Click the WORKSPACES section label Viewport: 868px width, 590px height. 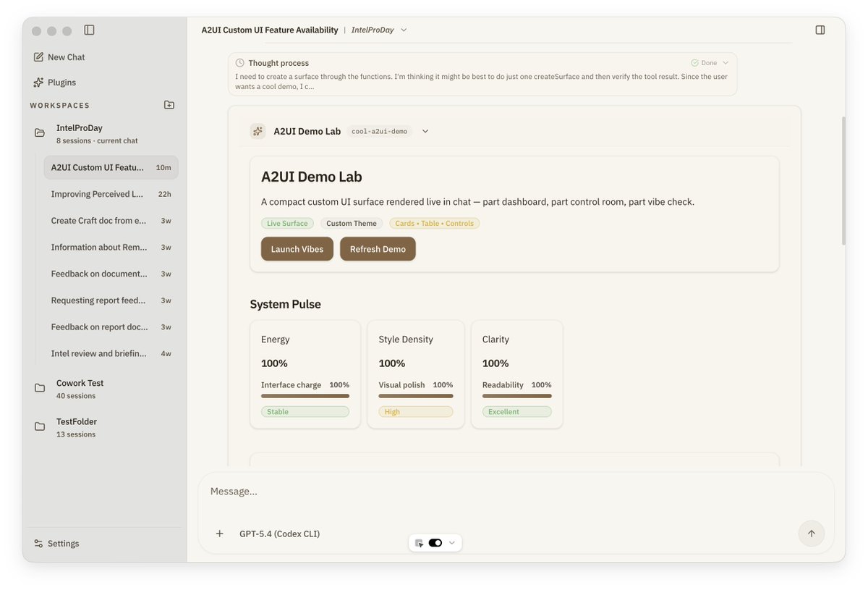tap(60, 106)
